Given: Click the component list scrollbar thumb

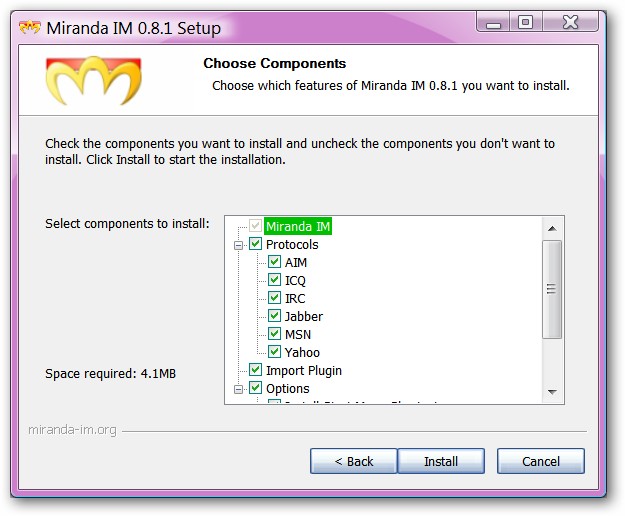Looking at the screenshot, I should 552,289.
